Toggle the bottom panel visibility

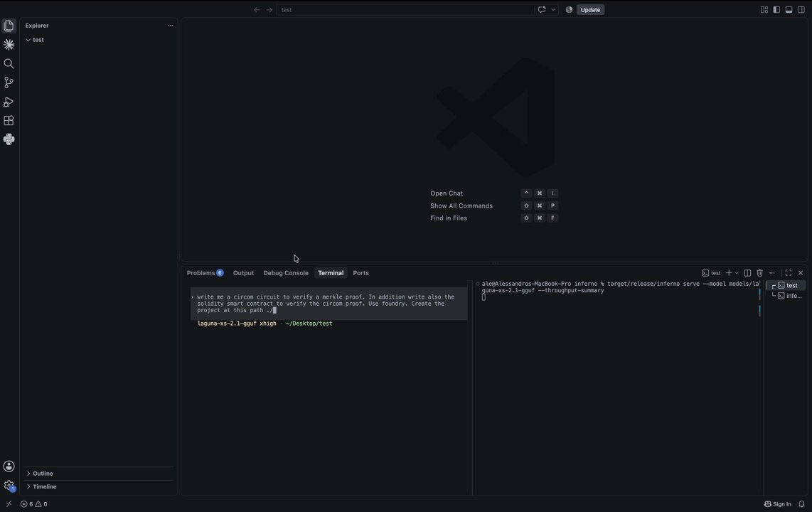[x=789, y=10]
